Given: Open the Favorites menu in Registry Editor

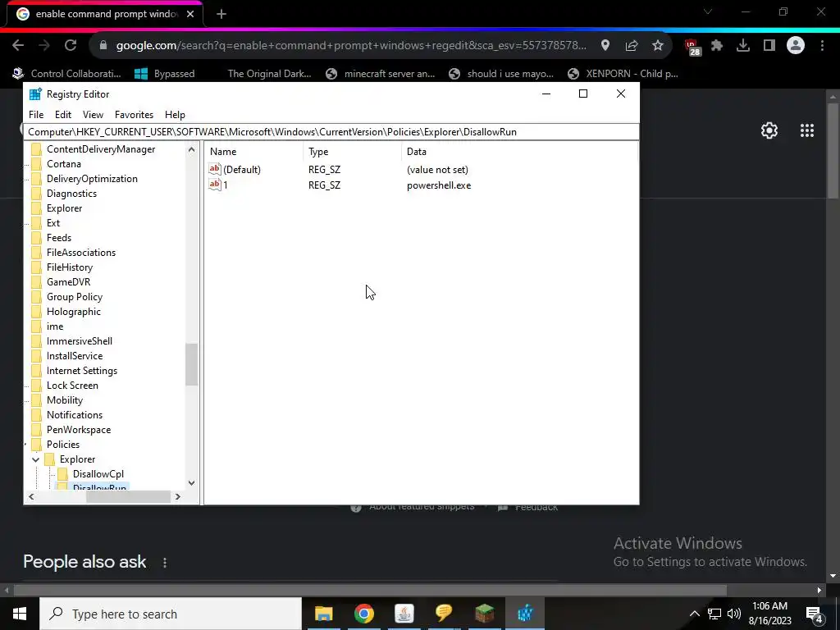Looking at the screenshot, I should pos(134,115).
